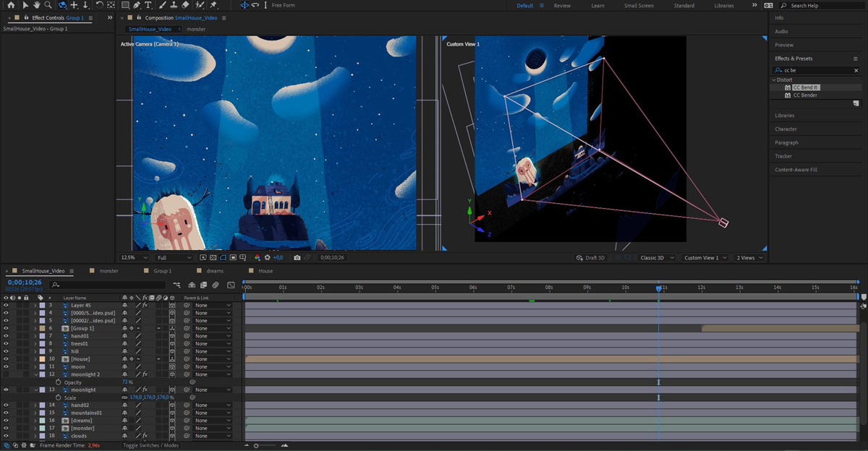This screenshot has height=451, width=868.
Task: Open the monster timeline tab
Action: point(109,271)
